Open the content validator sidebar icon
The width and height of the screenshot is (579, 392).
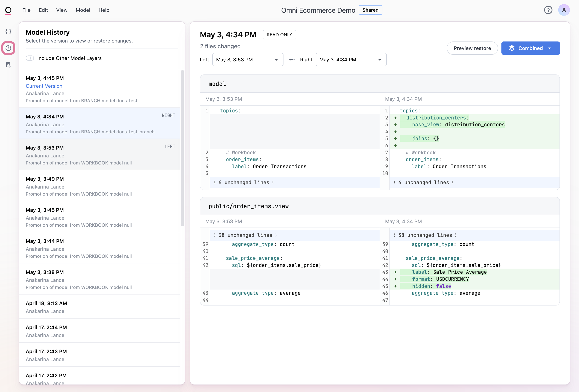(8, 65)
